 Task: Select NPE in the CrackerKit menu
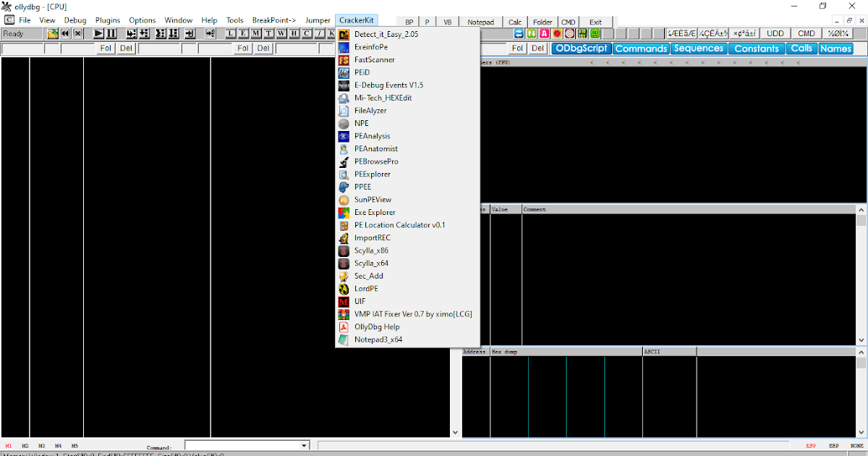click(x=407, y=123)
